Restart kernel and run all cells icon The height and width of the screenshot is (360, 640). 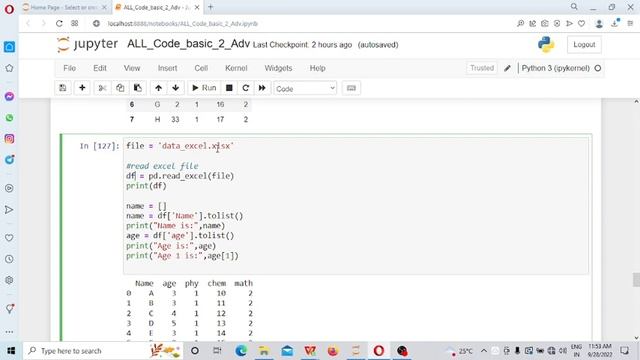click(262, 88)
